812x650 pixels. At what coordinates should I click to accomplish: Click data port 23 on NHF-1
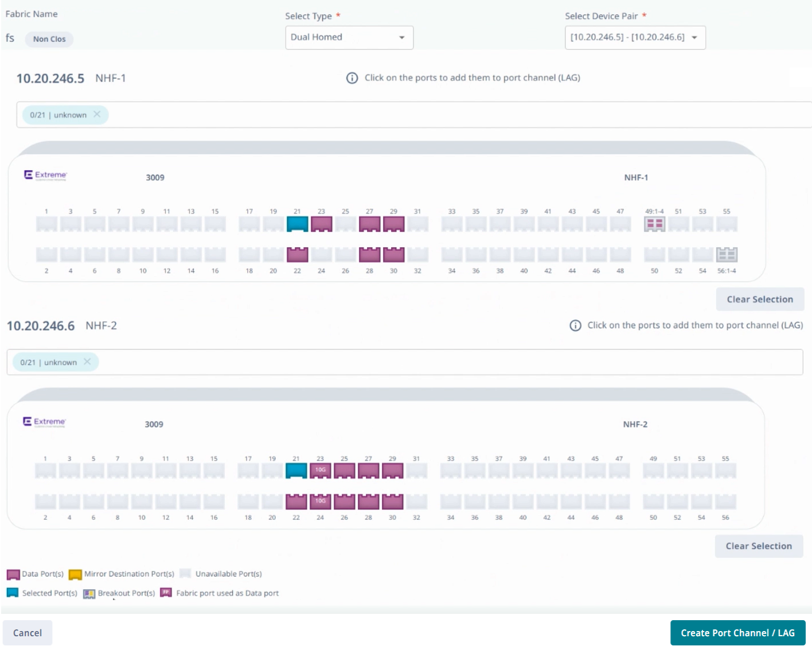[321, 224]
